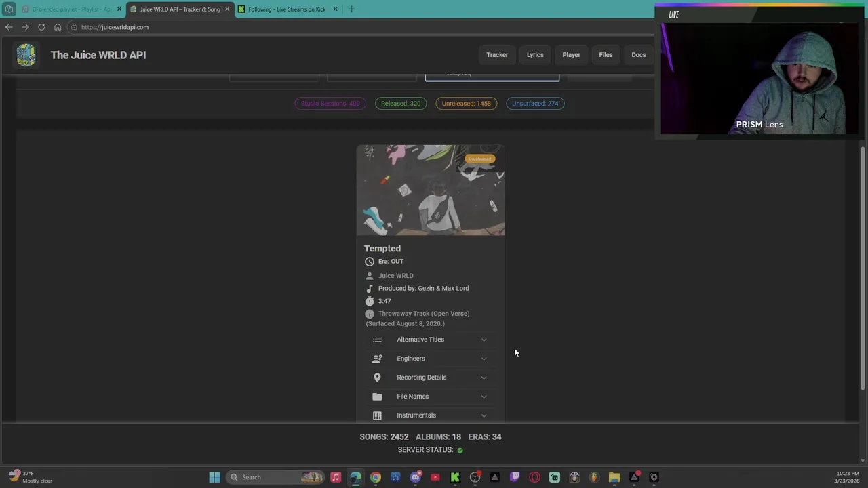Viewport: 868px width, 488px height.
Task: Toggle the Released: 320 filter chip
Action: tap(401, 104)
